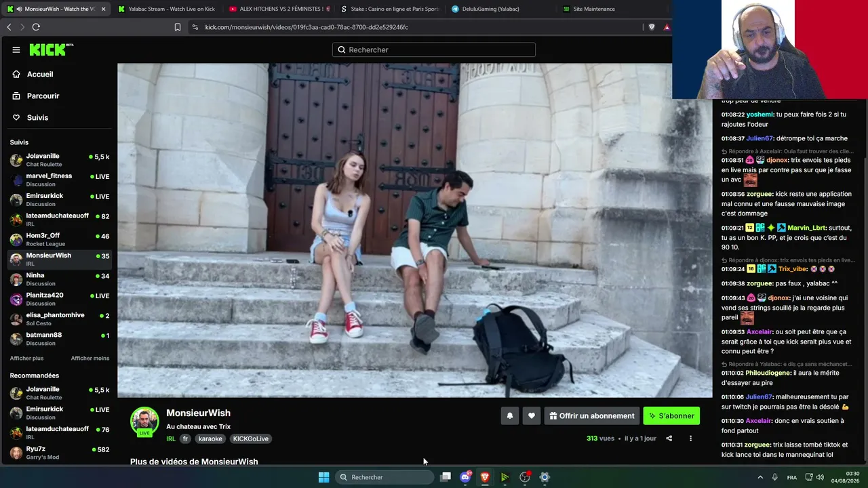Viewport: 868px width, 488px height.
Task: Click the karaoke tag
Action: point(210,439)
